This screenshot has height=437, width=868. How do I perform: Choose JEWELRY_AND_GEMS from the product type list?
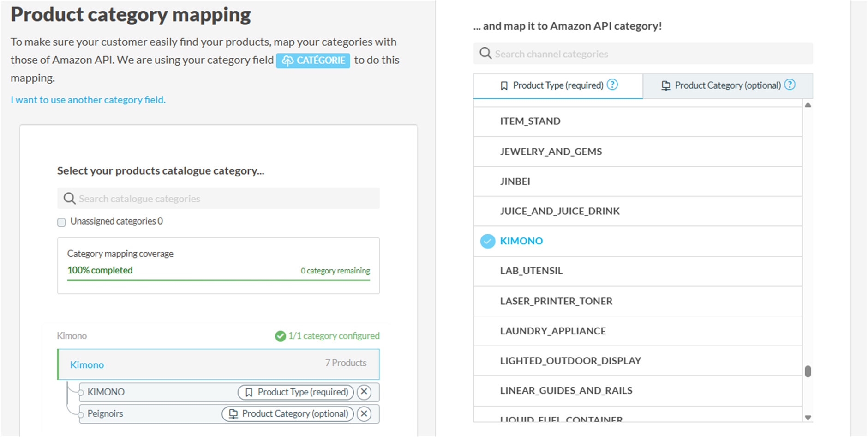551,152
